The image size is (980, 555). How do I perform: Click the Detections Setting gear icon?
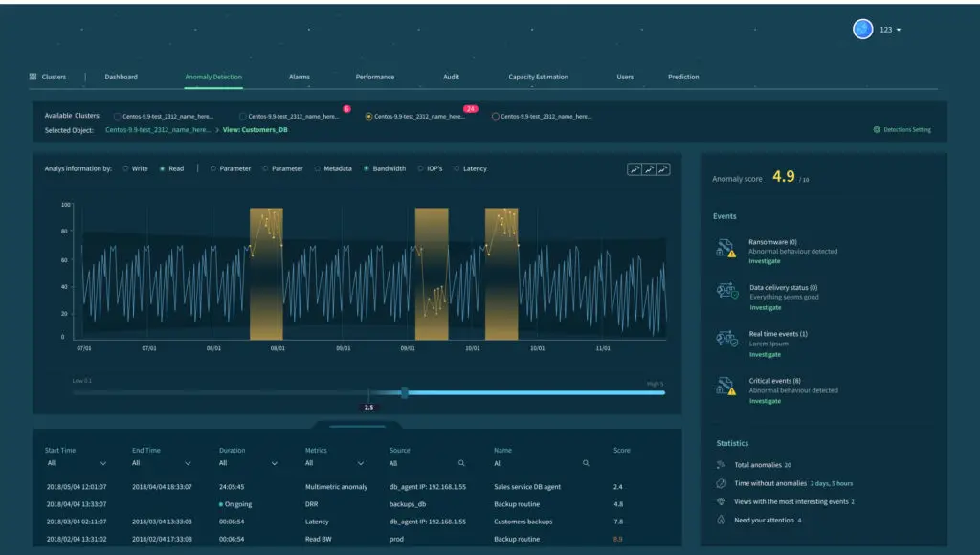(877, 130)
